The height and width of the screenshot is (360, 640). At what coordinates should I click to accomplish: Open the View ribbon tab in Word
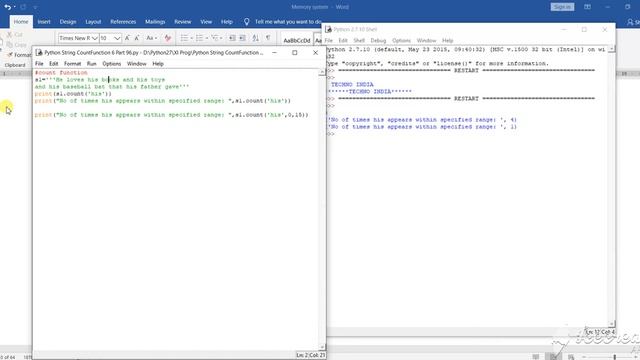pyautogui.click(x=206, y=22)
